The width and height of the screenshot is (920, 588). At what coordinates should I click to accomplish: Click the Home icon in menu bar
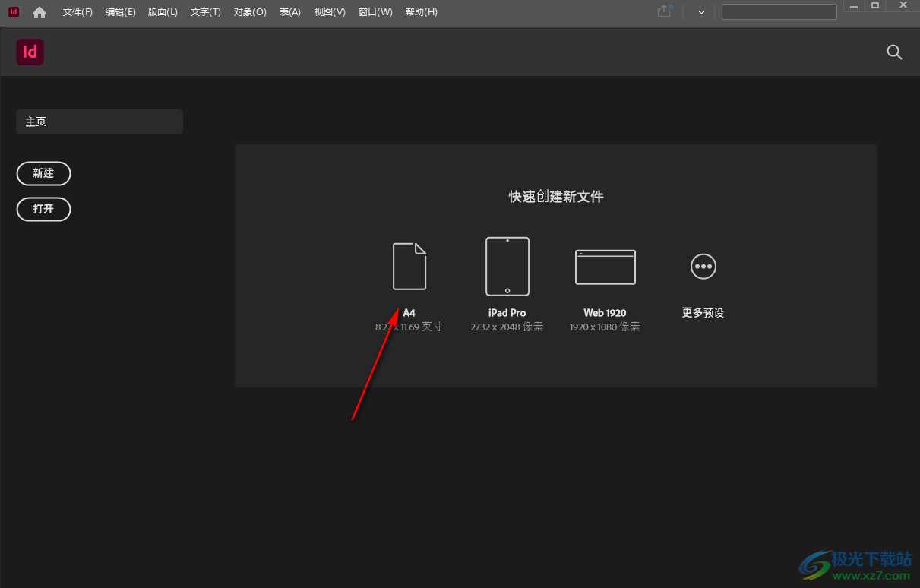[x=40, y=12]
